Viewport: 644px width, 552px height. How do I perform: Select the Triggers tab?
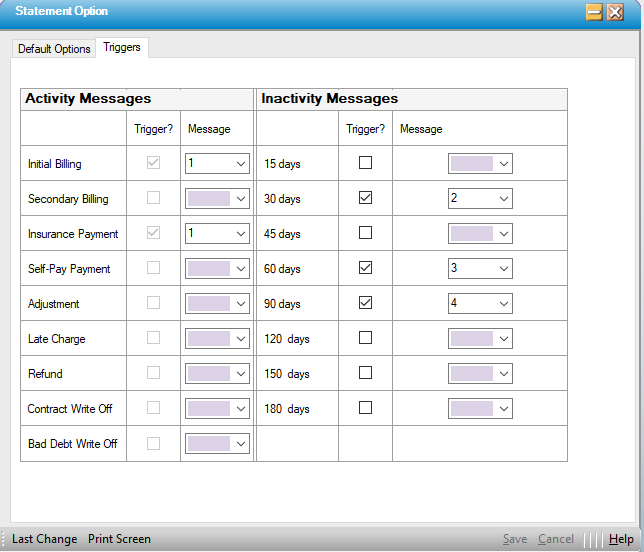coord(122,47)
